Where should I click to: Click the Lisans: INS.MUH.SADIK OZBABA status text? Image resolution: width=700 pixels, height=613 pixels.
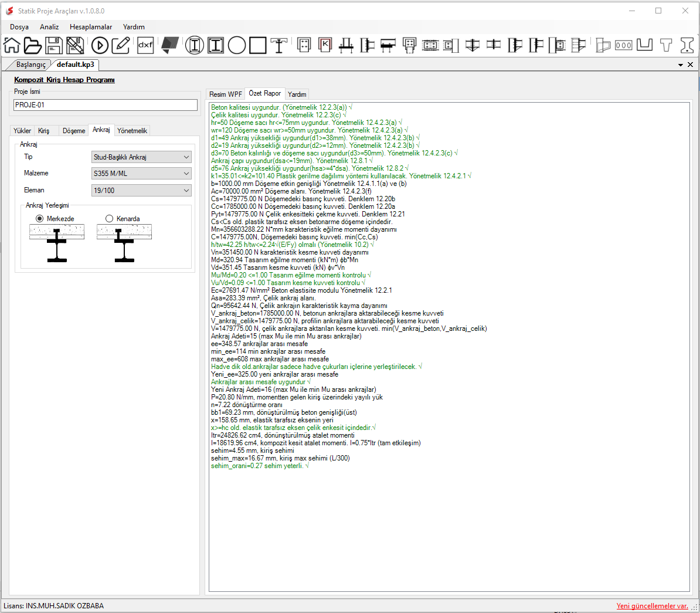pos(53,606)
